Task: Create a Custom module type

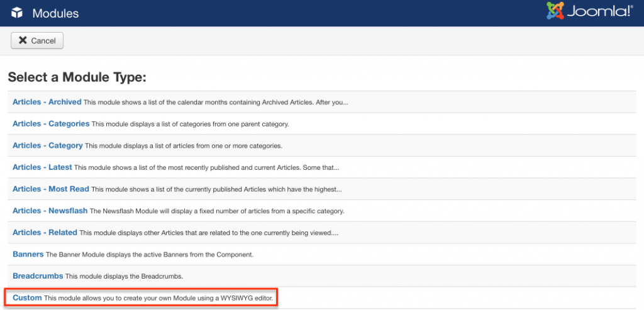Action: click(x=27, y=297)
